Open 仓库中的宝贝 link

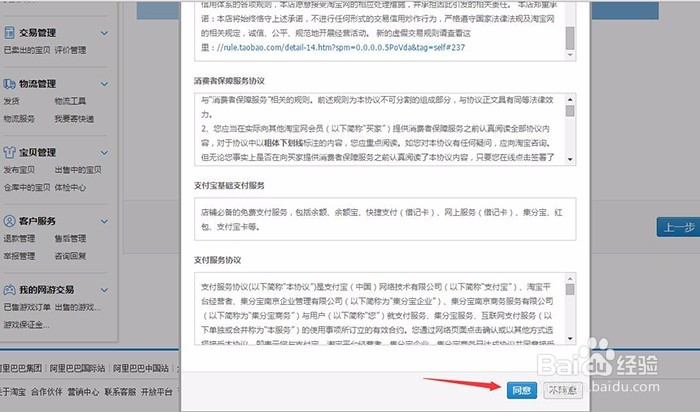27,187
